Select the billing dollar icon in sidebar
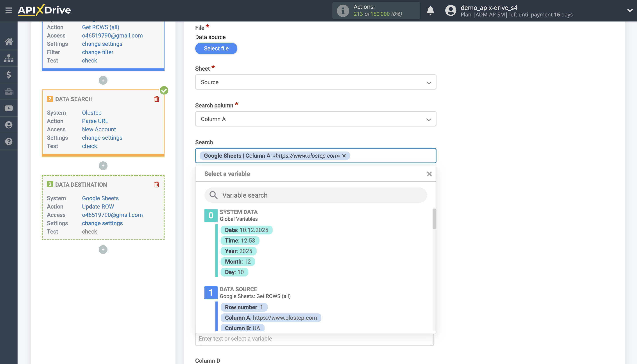This screenshot has width=637, height=364. (x=9, y=75)
